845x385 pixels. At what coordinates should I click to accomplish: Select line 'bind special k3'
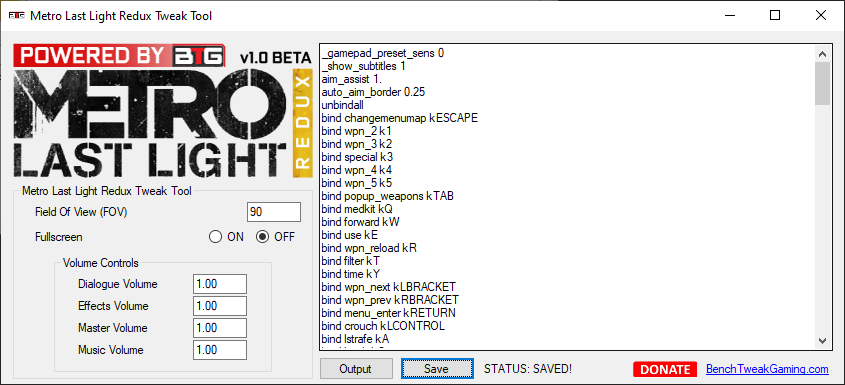(357, 157)
